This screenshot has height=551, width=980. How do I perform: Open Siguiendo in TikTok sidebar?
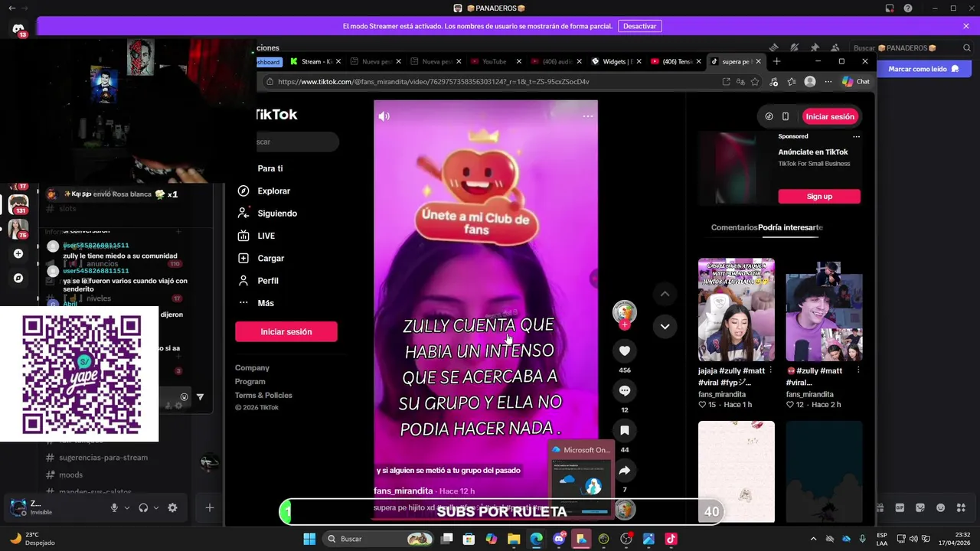267,214
